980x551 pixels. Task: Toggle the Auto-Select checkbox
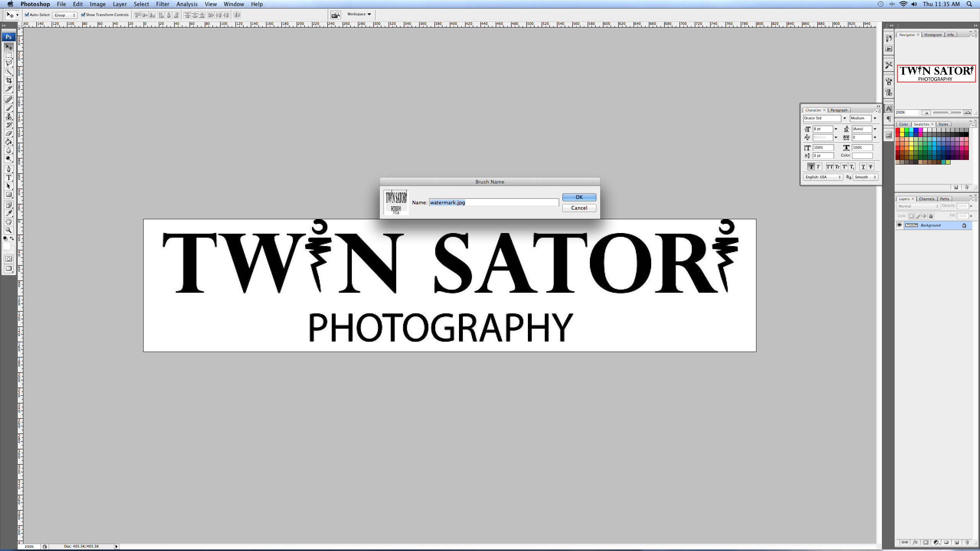click(x=27, y=15)
